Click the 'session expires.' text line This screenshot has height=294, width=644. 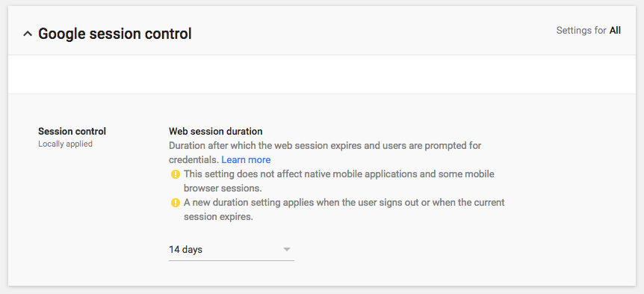point(218,217)
